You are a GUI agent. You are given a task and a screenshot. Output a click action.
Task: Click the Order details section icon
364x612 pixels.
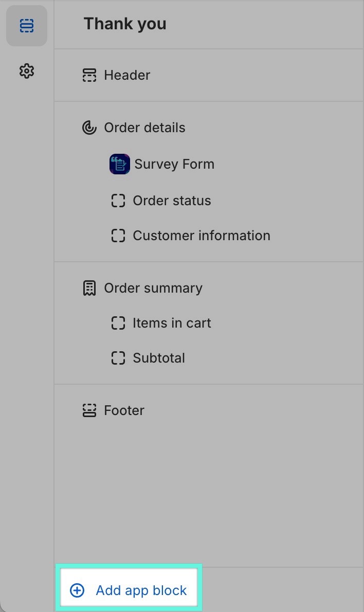[x=89, y=128]
